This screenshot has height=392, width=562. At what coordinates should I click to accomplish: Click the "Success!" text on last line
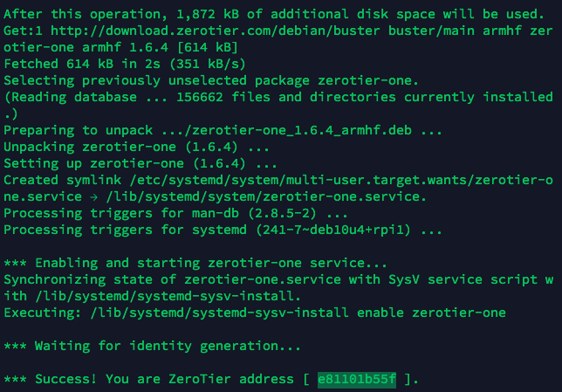point(66,379)
